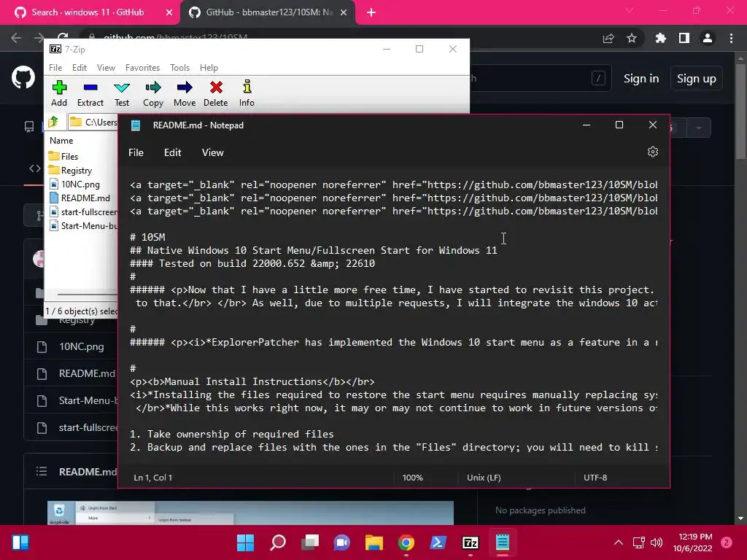Open Chat app from taskbar
Viewport: 747px width, 560px height.
[x=342, y=542]
